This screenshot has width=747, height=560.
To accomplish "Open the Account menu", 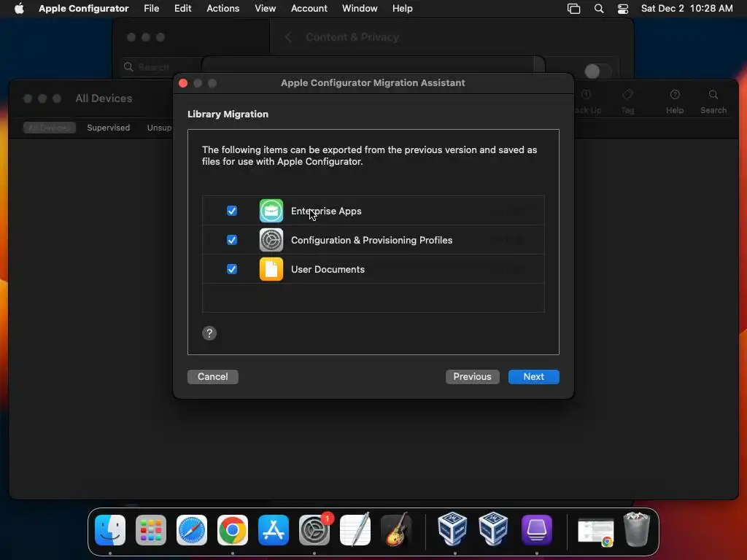I will point(309,8).
